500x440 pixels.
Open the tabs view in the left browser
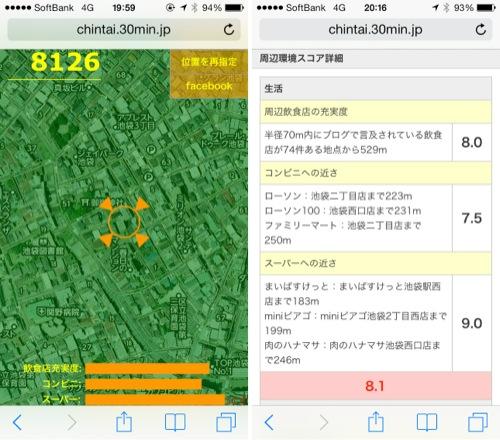coord(226,422)
